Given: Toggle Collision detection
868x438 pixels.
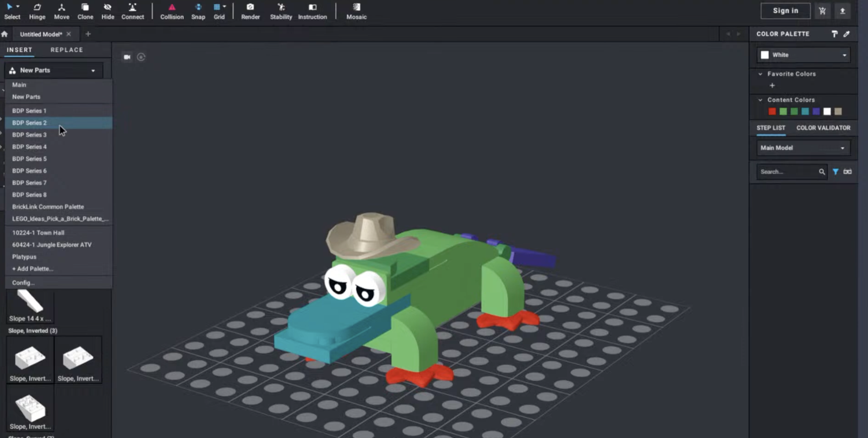Looking at the screenshot, I should [172, 11].
